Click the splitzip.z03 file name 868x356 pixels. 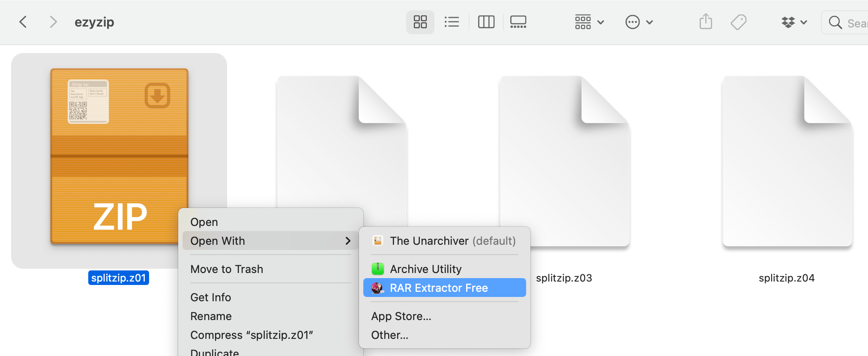point(564,278)
